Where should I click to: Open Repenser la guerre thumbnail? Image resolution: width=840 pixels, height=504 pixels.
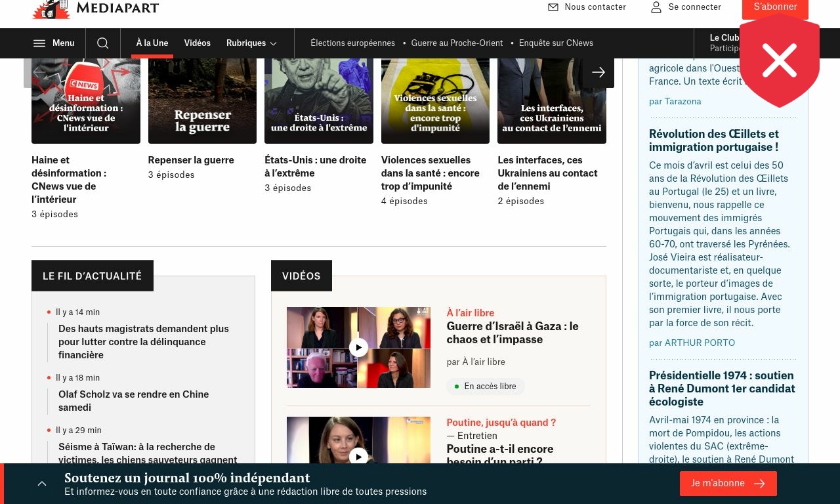[x=202, y=100]
